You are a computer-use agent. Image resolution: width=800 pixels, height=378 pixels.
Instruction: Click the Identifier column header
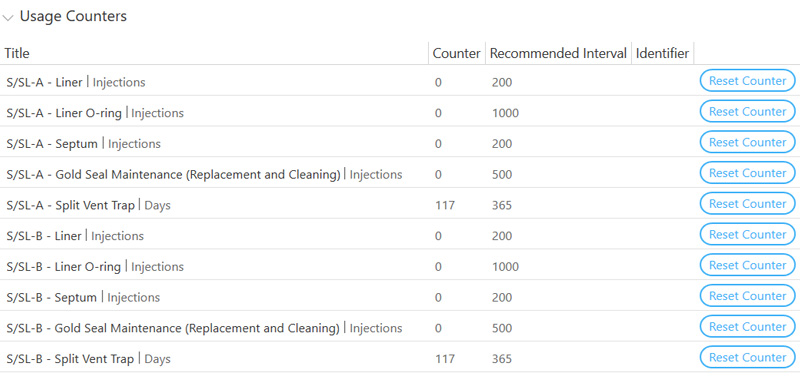pos(662,53)
